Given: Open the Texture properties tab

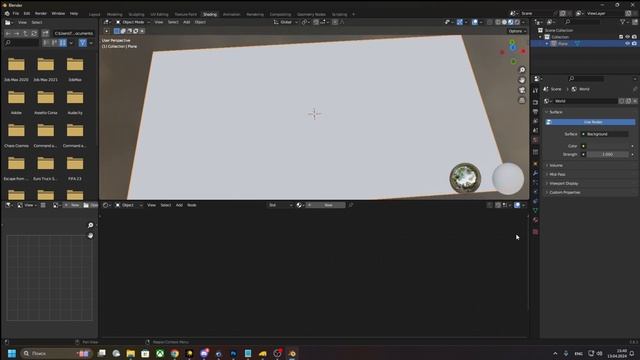Looking at the screenshot, I should 536,232.
